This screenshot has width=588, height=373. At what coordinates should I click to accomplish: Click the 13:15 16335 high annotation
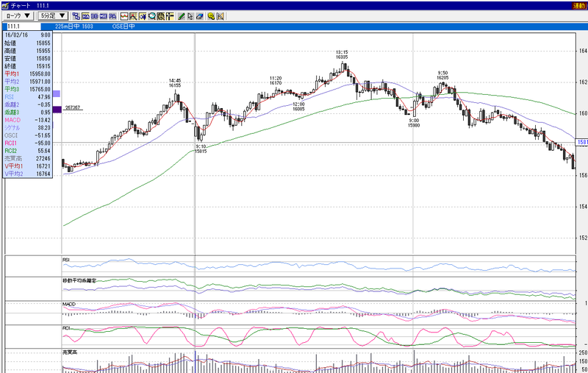(x=342, y=54)
